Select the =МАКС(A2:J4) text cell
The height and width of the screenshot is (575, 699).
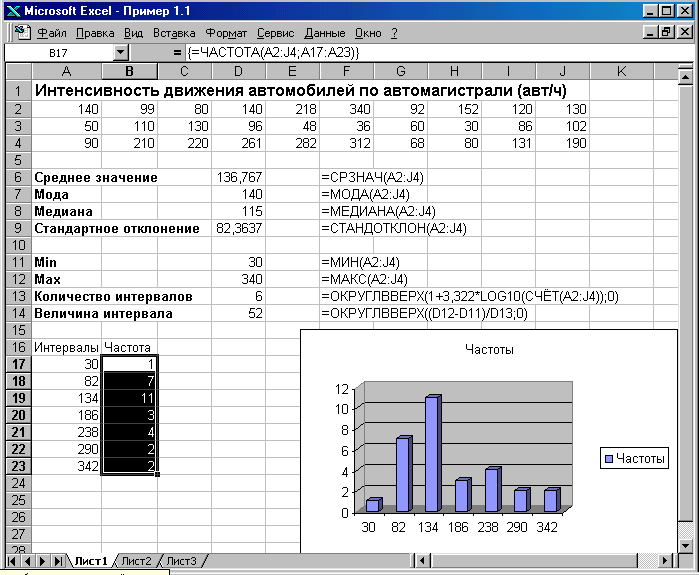coord(364,279)
